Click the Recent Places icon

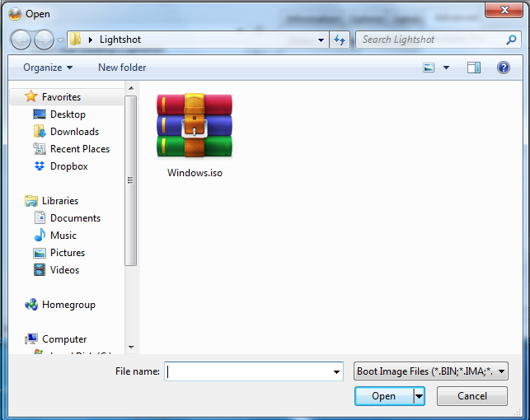[x=40, y=148]
